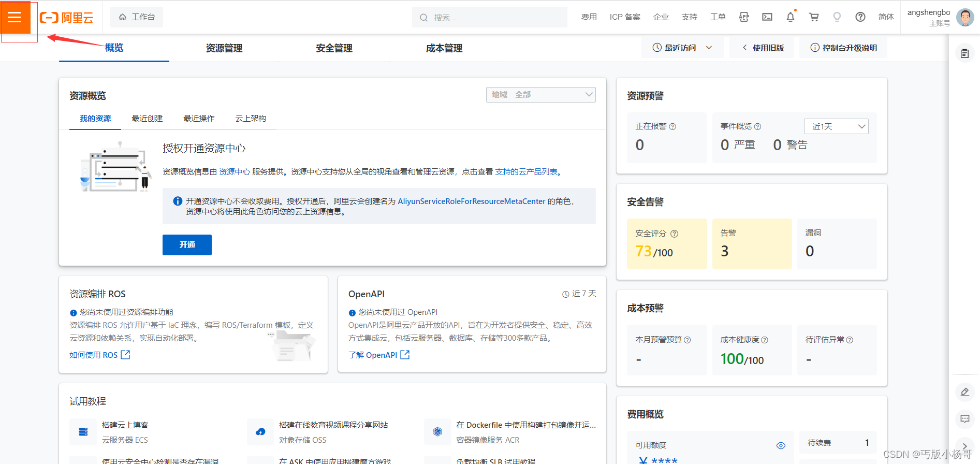Open the 近1天 time range dropdown
Viewport: 980px width, 464px height.
pyautogui.click(x=836, y=126)
